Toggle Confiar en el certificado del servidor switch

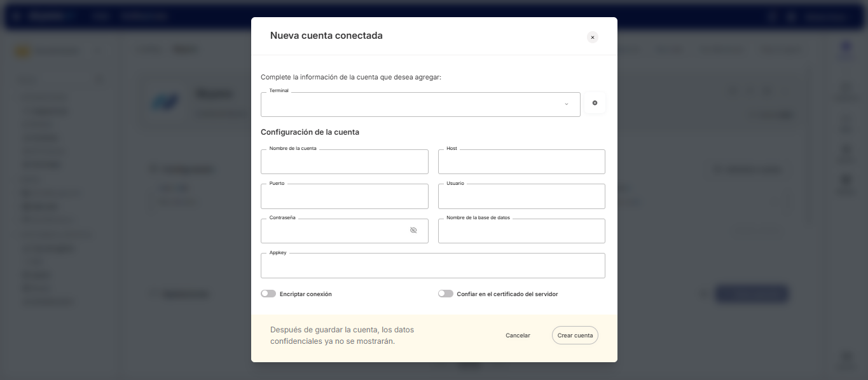tap(446, 294)
